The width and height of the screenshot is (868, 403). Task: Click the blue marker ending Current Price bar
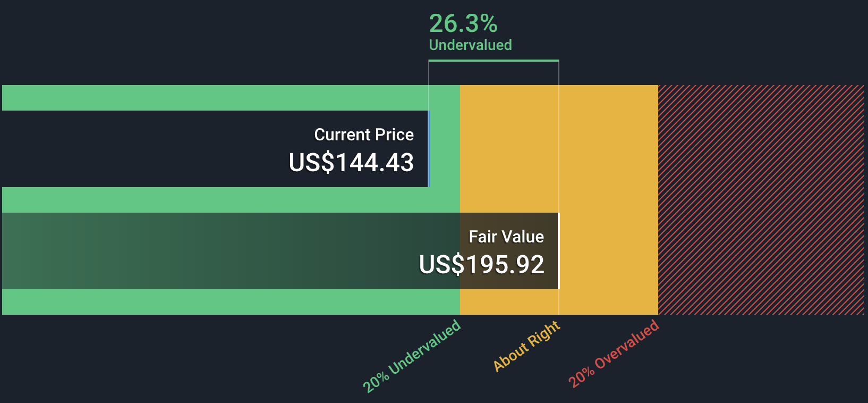[x=429, y=149]
